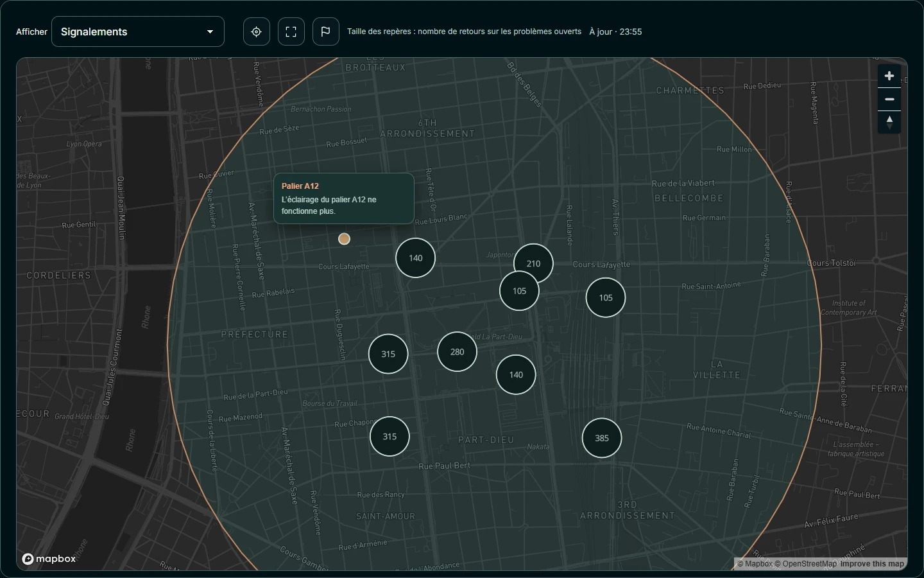Viewport: 924px width, 578px height.
Task: Zoom in with the plus button
Action: tap(889, 76)
